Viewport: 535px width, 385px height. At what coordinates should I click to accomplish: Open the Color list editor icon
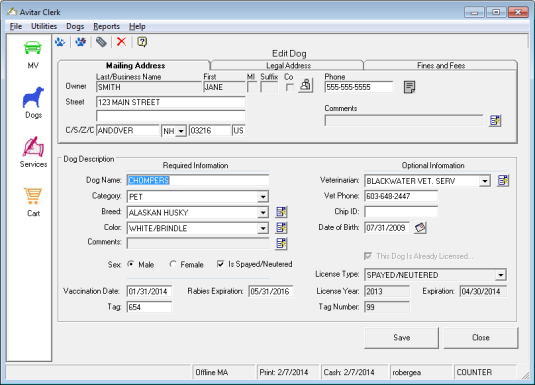(281, 228)
